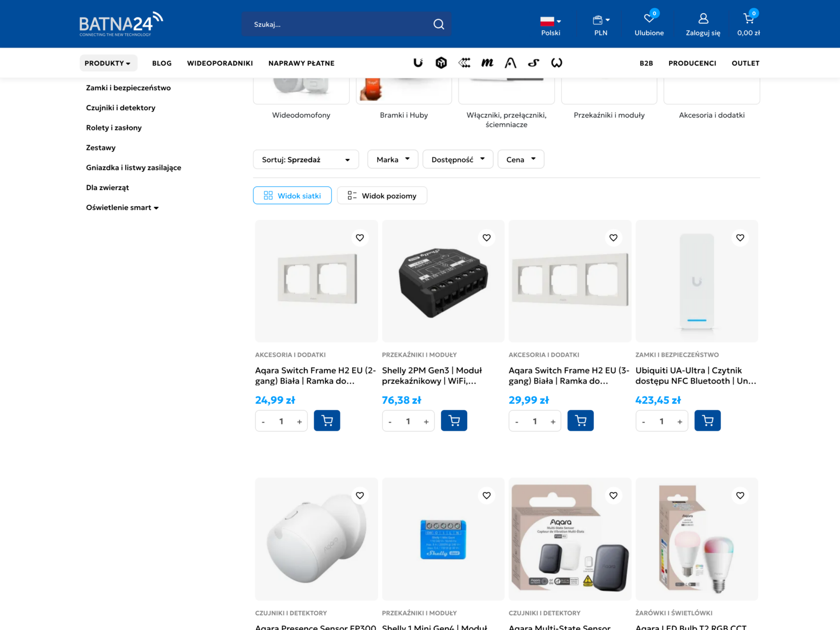Open the Polski language dropdown
The image size is (840, 630).
(x=550, y=26)
